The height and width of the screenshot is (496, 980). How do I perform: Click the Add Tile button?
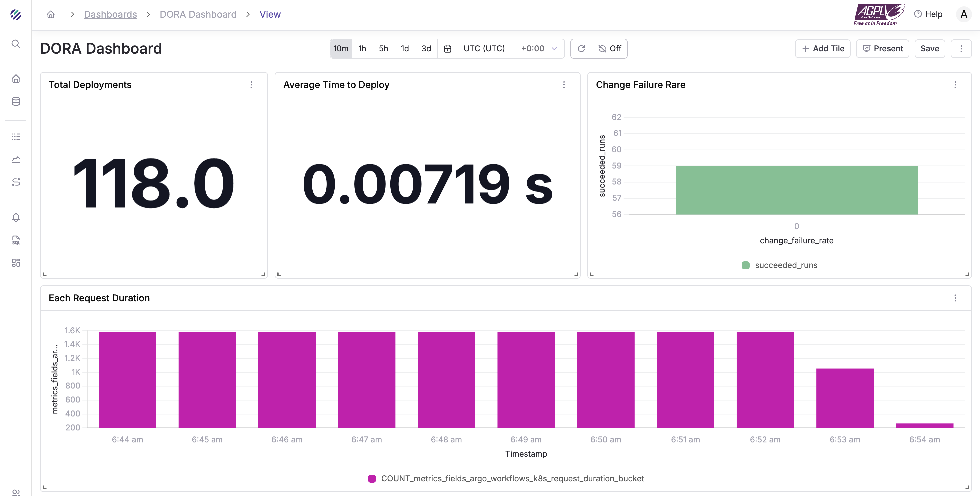click(823, 49)
